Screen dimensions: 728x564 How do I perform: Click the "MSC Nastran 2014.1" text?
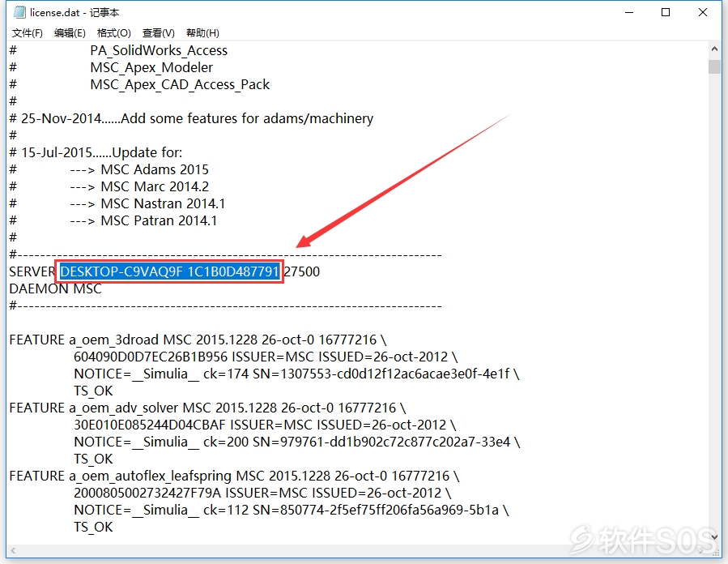(x=163, y=203)
